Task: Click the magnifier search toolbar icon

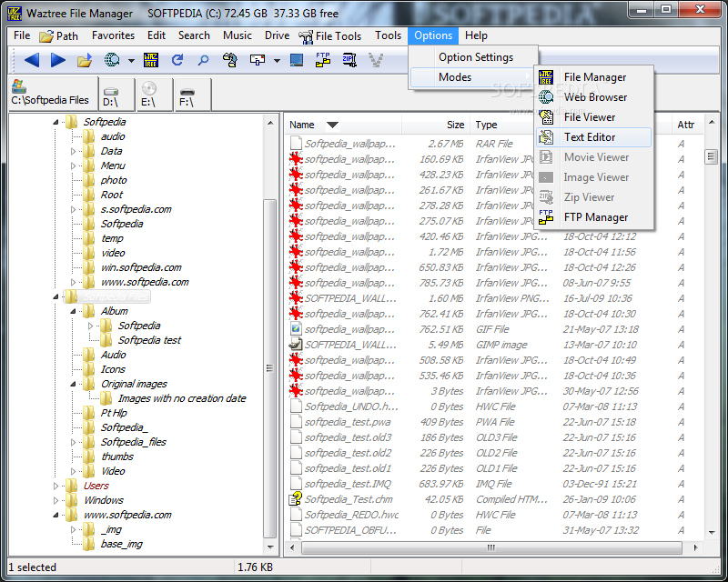Action: 203,60
